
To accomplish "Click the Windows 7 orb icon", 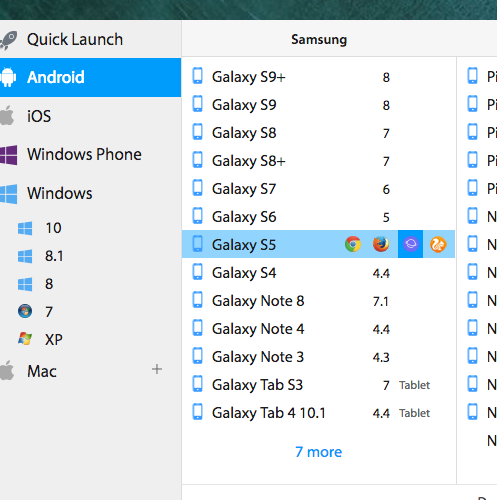I will coord(25,311).
